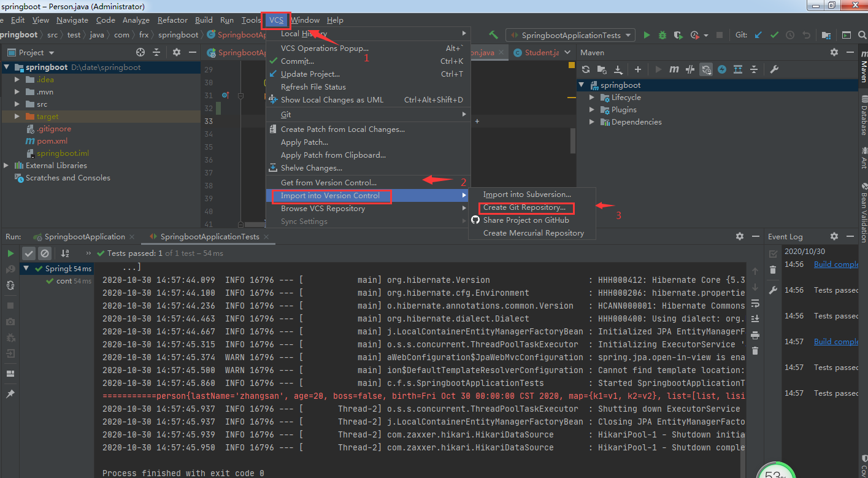This screenshot has width=868, height=478.
Task: Rerun tests in Run panel
Action: (x=10, y=253)
